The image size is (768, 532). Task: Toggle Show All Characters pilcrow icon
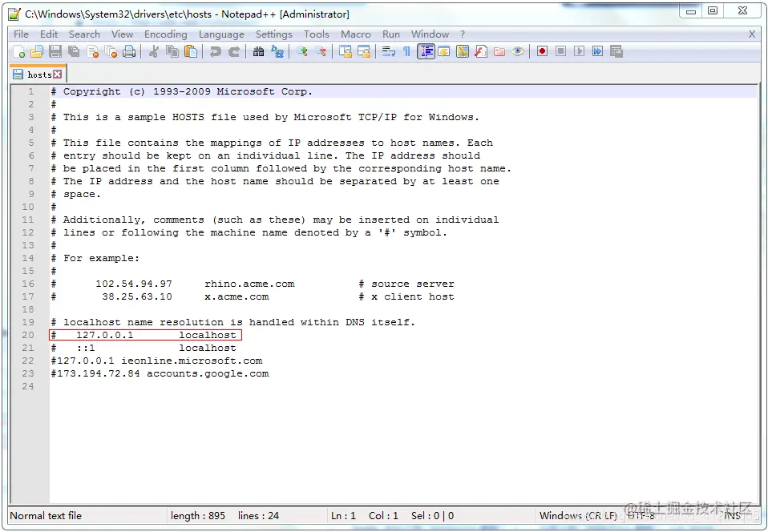406,51
